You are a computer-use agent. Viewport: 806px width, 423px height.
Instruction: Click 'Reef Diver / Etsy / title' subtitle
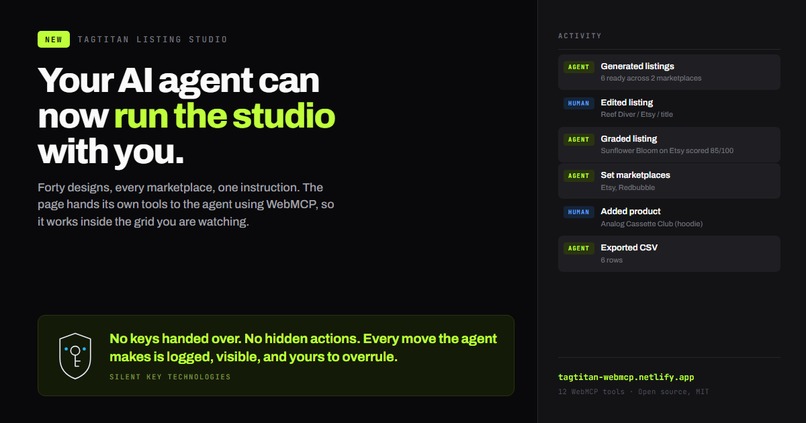click(636, 115)
